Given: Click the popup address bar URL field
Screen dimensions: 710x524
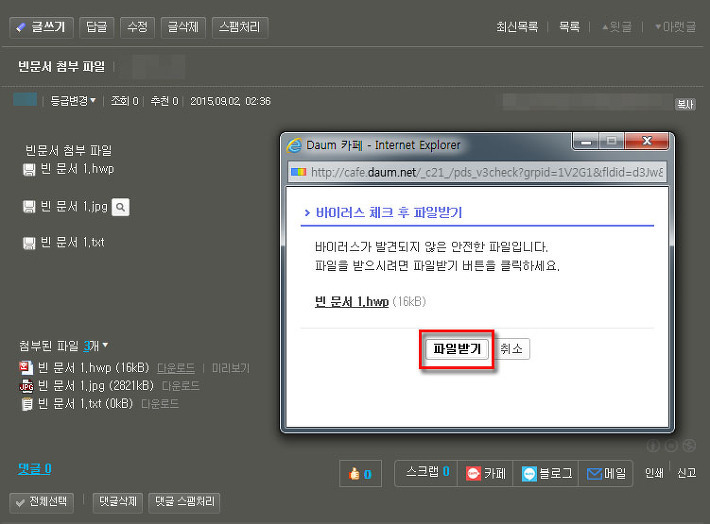Looking at the screenshot, I should click(x=477, y=172).
